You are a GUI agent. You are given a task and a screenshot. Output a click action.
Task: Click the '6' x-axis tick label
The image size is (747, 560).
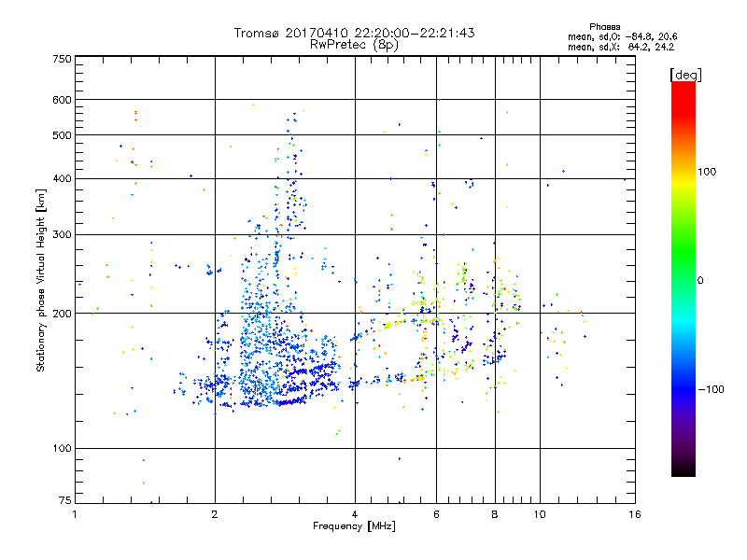pos(436,514)
